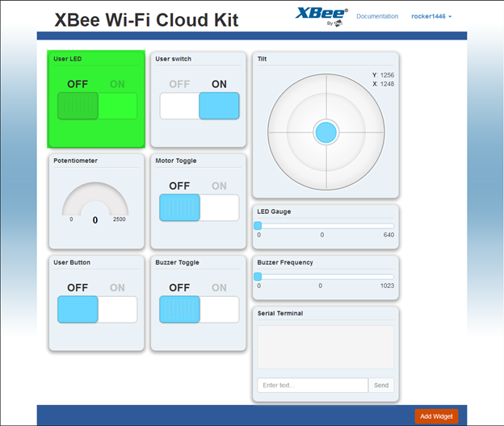Click the Enter text input field
The image size is (504, 426).
[313, 385]
